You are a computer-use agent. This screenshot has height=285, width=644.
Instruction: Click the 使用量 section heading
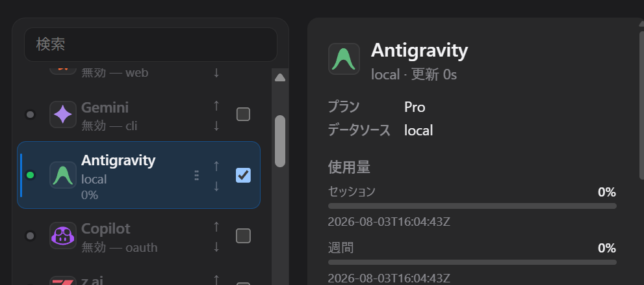click(x=349, y=167)
